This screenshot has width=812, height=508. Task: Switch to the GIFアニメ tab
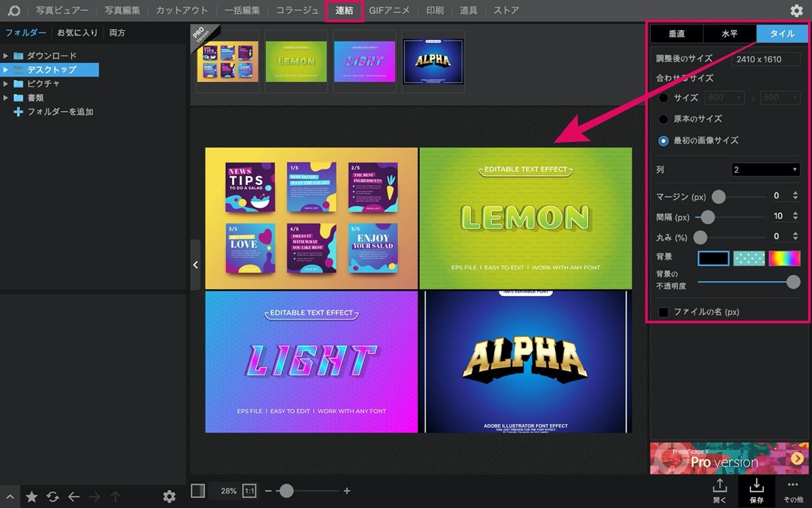tap(390, 11)
